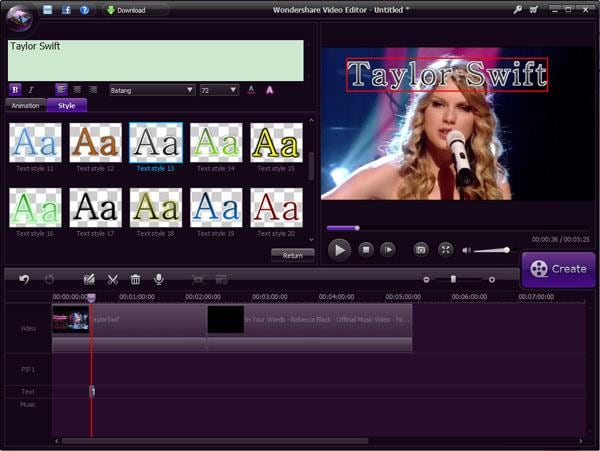The height and width of the screenshot is (451, 600).
Task: Play the video preview
Action: 339,250
